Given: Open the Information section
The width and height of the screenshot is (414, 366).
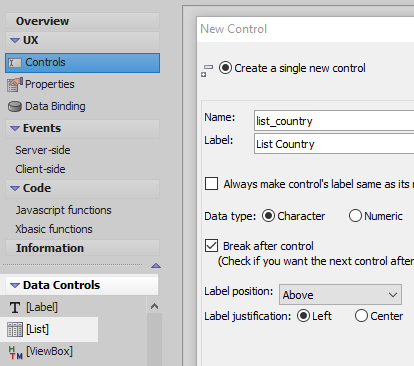Looking at the screenshot, I should 82,248.
